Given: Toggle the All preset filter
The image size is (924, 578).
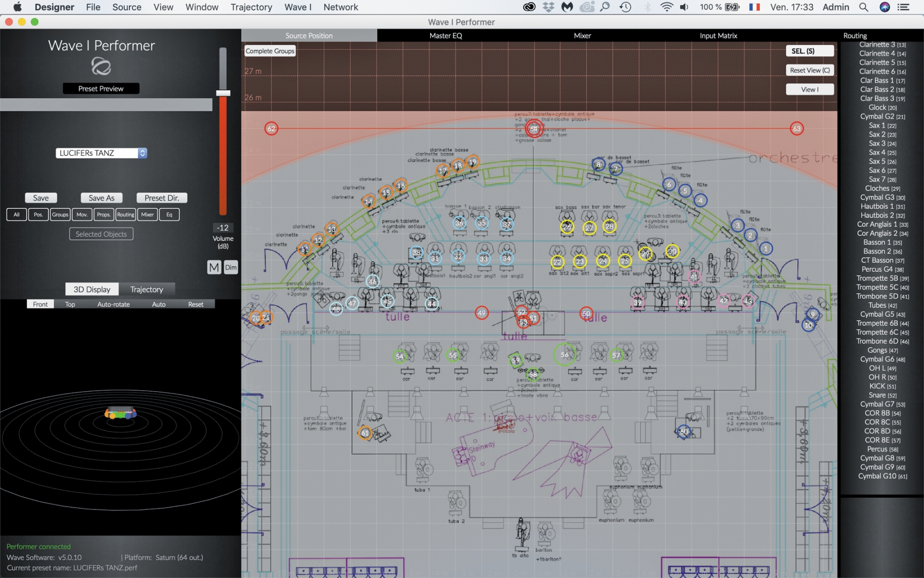Looking at the screenshot, I should [16, 215].
